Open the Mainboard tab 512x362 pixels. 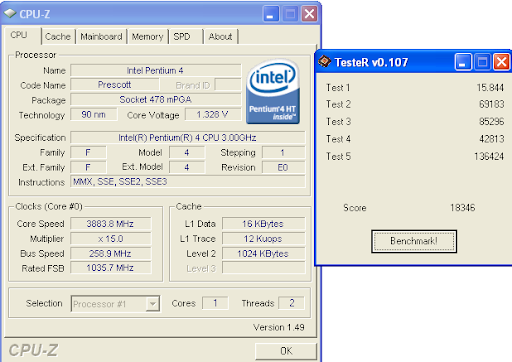click(101, 37)
